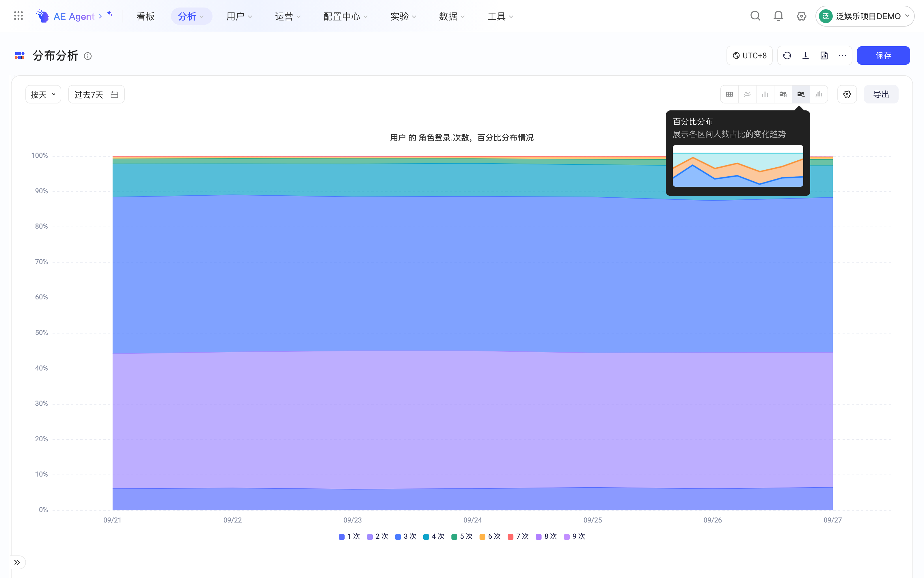Click the download arrow icon
The width and height of the screenshot is (924, 578).
806,56
